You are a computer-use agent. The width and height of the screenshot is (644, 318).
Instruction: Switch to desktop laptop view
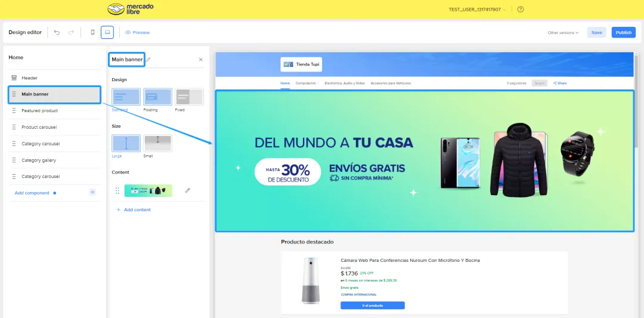click(x=107, y=32)
